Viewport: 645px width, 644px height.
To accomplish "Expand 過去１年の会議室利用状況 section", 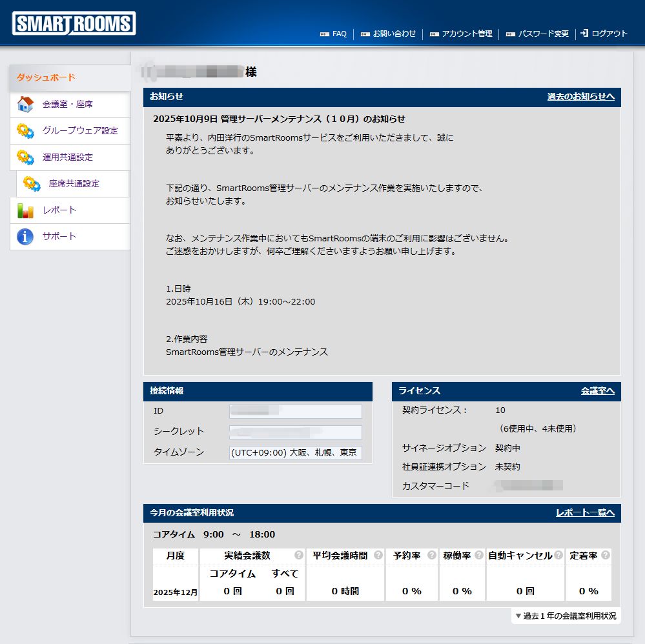I will pos(566,616).
